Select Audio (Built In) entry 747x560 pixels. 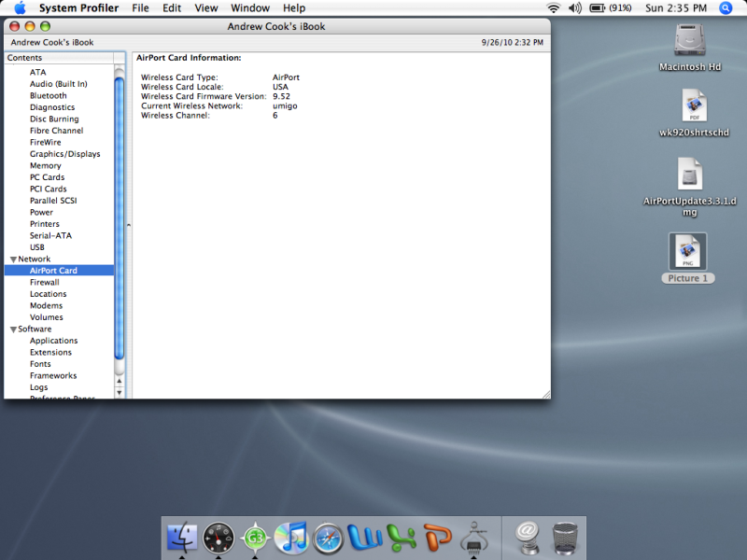pos(59,84)
